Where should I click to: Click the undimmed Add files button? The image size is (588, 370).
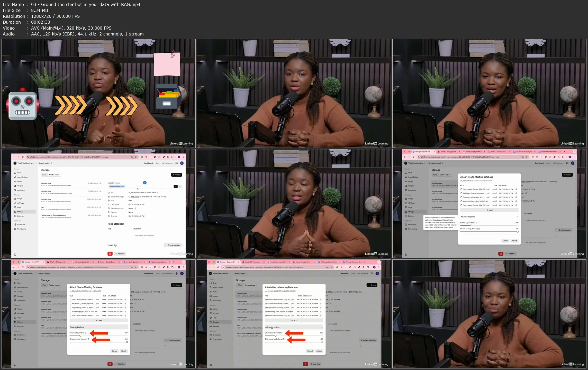tap(120, 254)
